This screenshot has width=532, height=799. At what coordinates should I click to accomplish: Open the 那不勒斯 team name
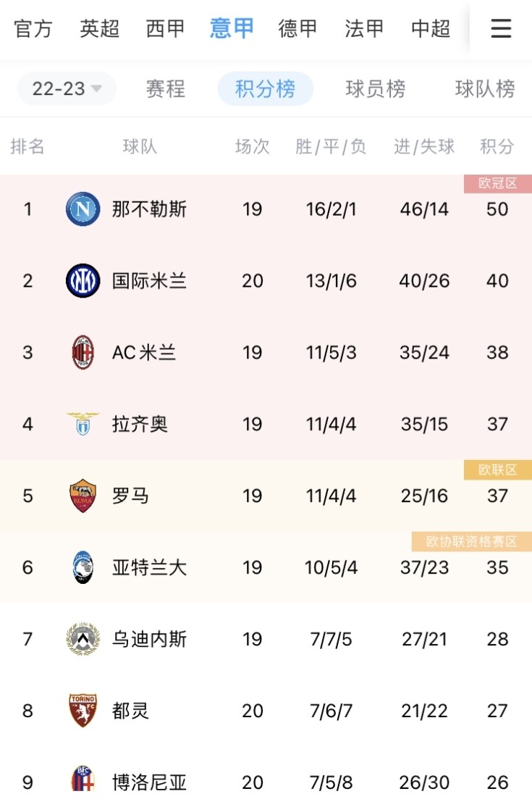(150, 209)
